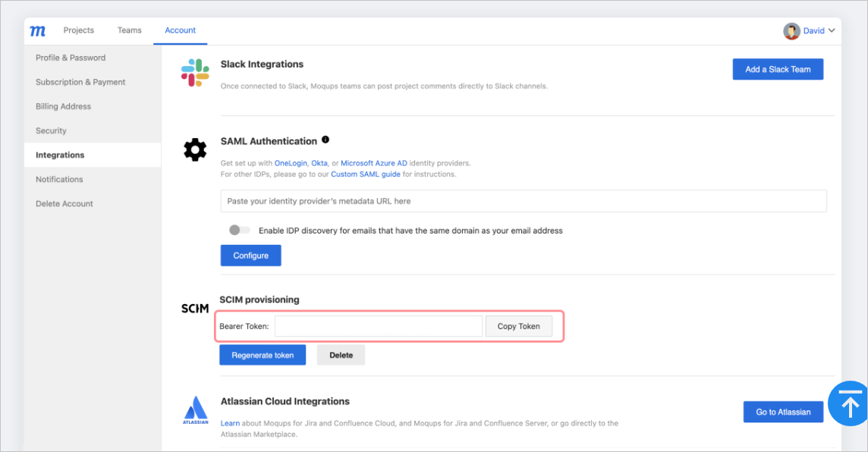Open the Projects tab

pyautogui.click(x=79, y=30)
